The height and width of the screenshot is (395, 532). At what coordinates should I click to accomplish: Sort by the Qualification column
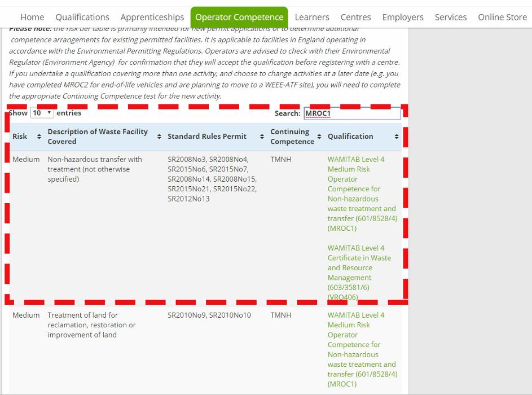(363, 137)
